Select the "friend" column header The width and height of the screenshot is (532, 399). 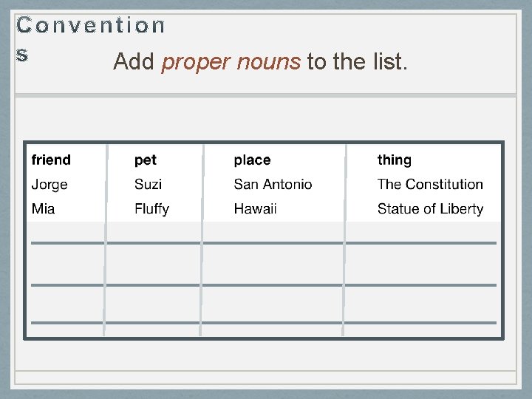[51, 160]
